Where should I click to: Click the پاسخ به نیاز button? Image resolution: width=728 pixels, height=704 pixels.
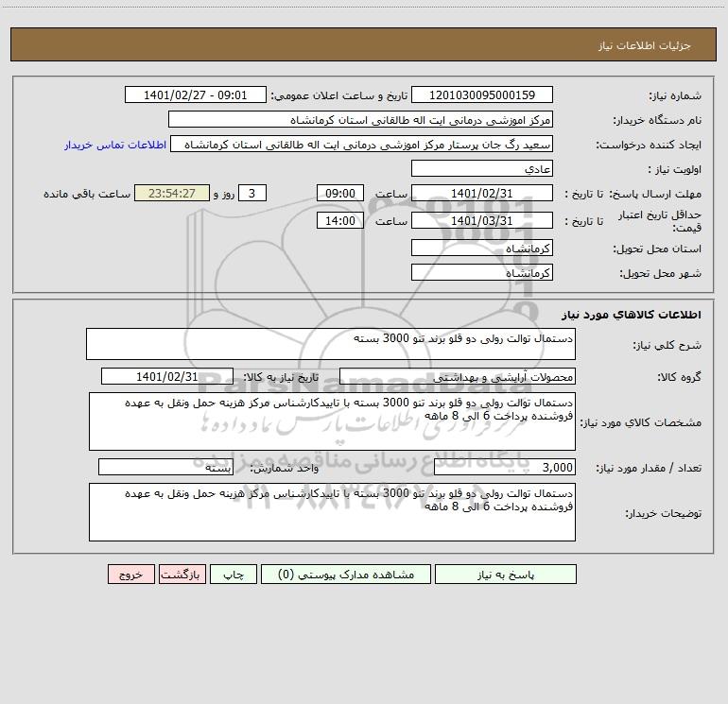506,574
